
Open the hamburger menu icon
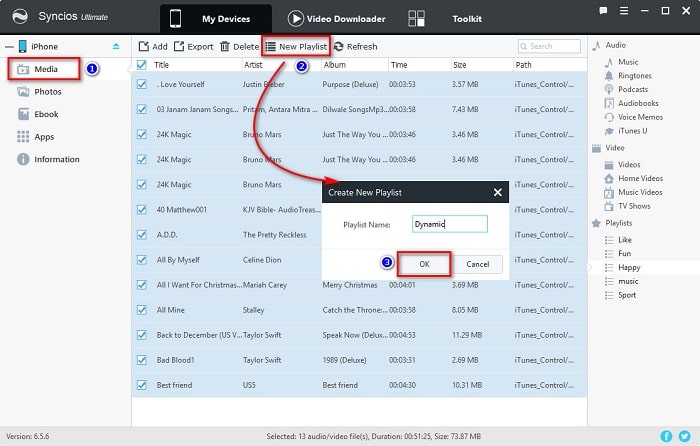624,11
